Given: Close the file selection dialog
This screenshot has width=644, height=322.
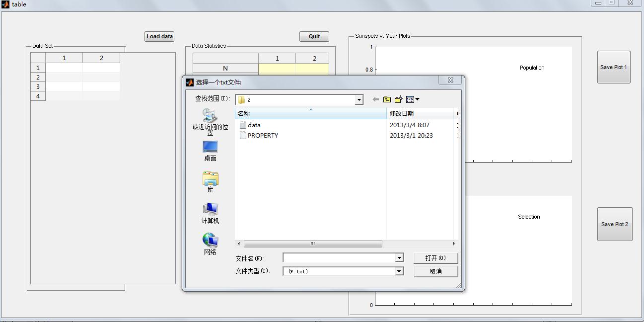Looking at the screenshot, I should coord(450,80).
